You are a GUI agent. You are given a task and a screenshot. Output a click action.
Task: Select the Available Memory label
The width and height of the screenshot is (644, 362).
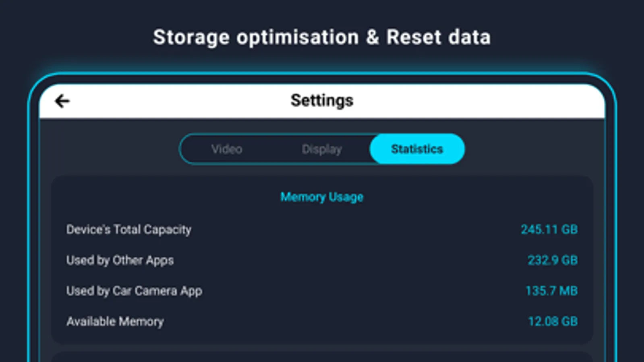pos(115,321)
